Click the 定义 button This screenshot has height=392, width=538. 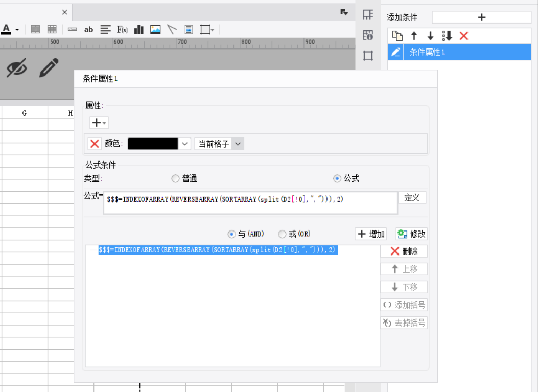(412, 198)
